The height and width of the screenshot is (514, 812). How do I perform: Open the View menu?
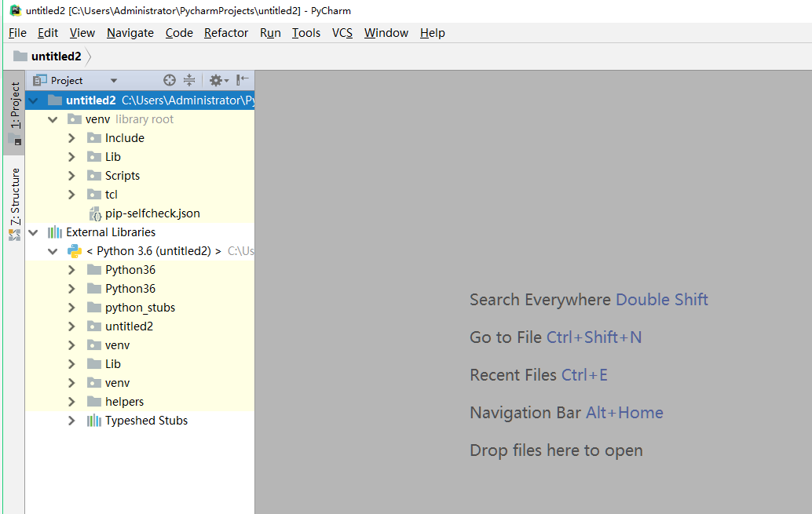tap(82, 33)
